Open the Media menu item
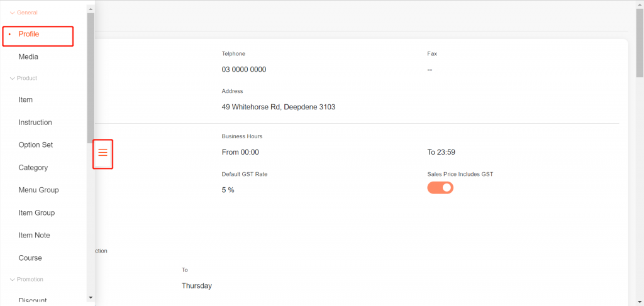 [x=28, y=57]
